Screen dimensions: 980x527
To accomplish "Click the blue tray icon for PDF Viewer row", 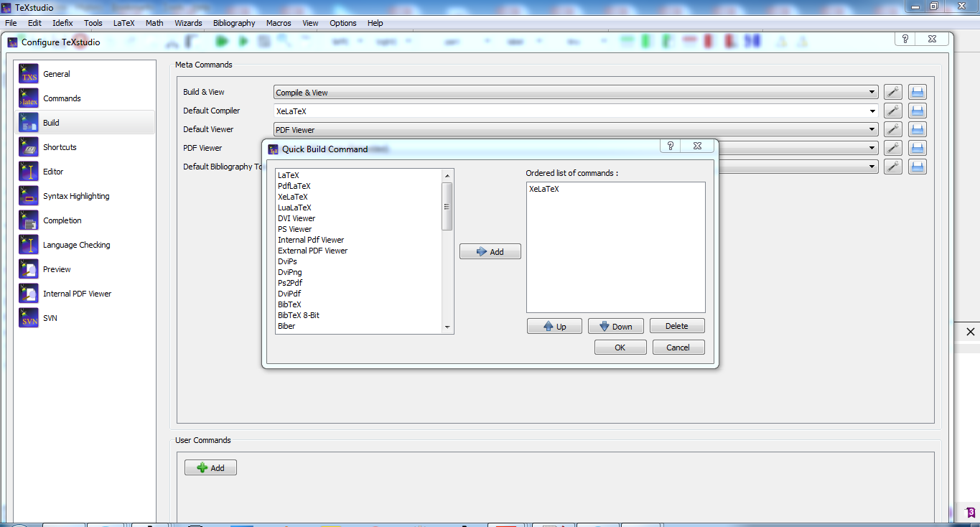I will [x=918, y=148].
